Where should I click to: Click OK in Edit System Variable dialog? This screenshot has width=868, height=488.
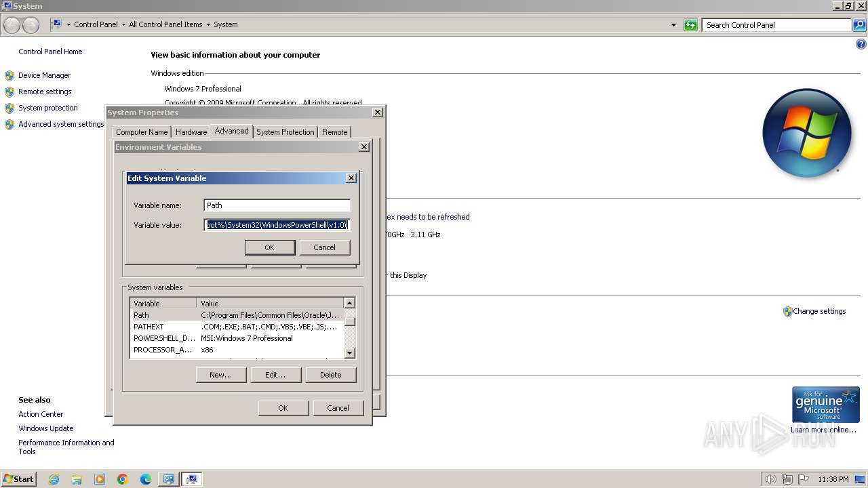(x=269, y=247)
